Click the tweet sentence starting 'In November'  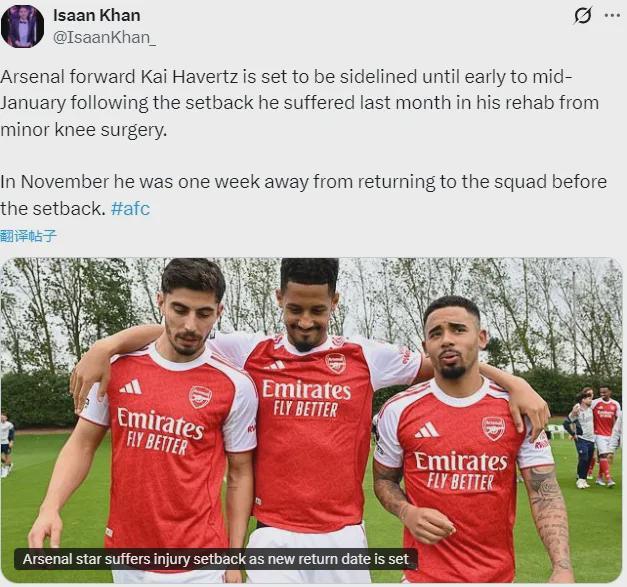(300, 195)
